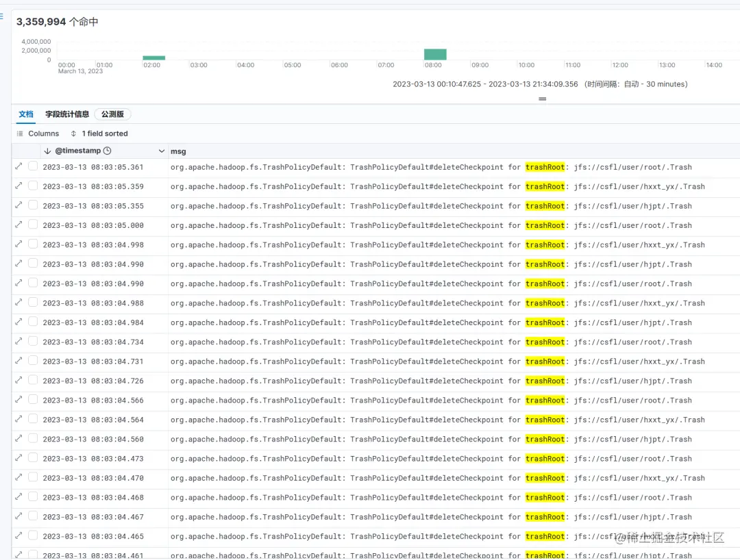This screenshot has height=560, width=740.
Task: Click the 02:00 histogram bar
Action: pos(154,58)
